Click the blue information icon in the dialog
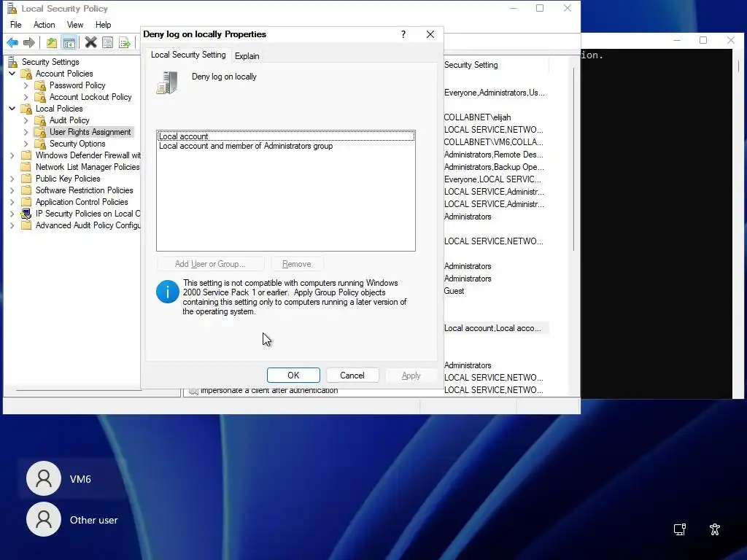747x560 pixels. 168,292
